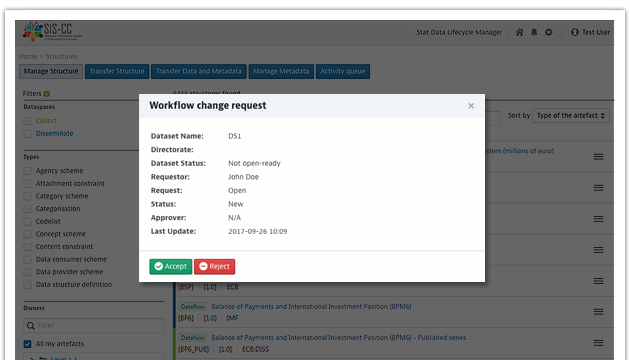Open BPM6 Published series dataflow link
Viewport: 630px width, 360px height.
339,338
